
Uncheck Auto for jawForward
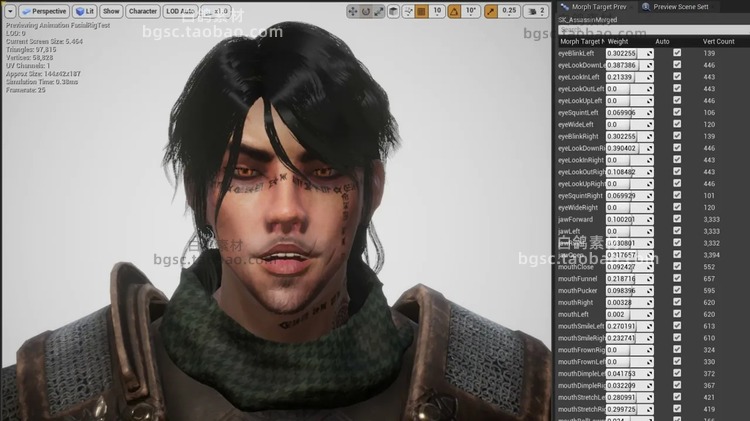tap(677, 219)
